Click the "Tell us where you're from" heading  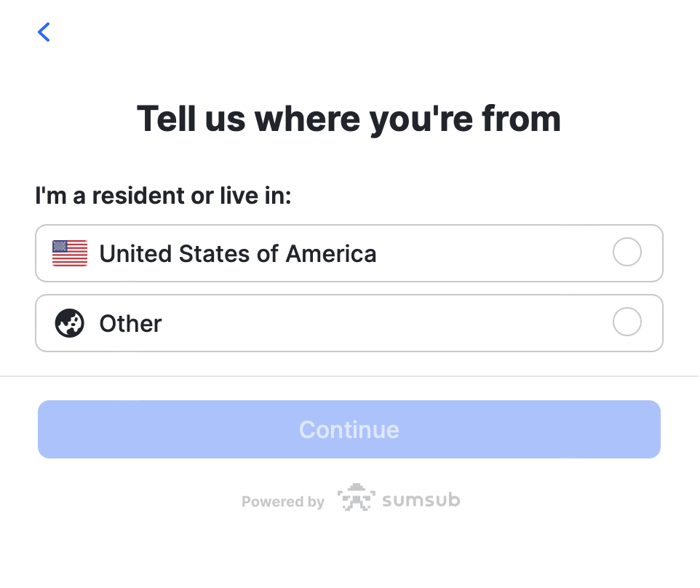tap(349, 119)
